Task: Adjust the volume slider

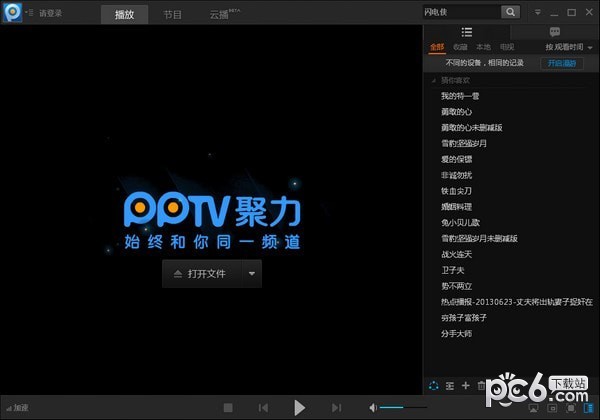Action: coord(403,408)
